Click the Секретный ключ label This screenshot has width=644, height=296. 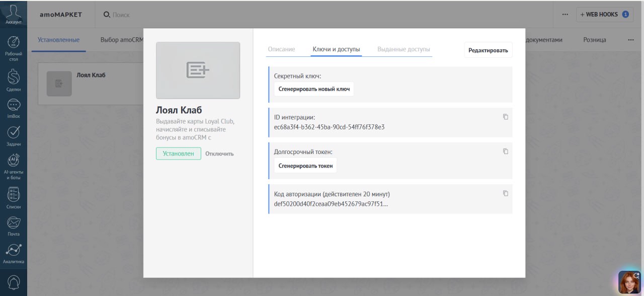pos(297,76)
